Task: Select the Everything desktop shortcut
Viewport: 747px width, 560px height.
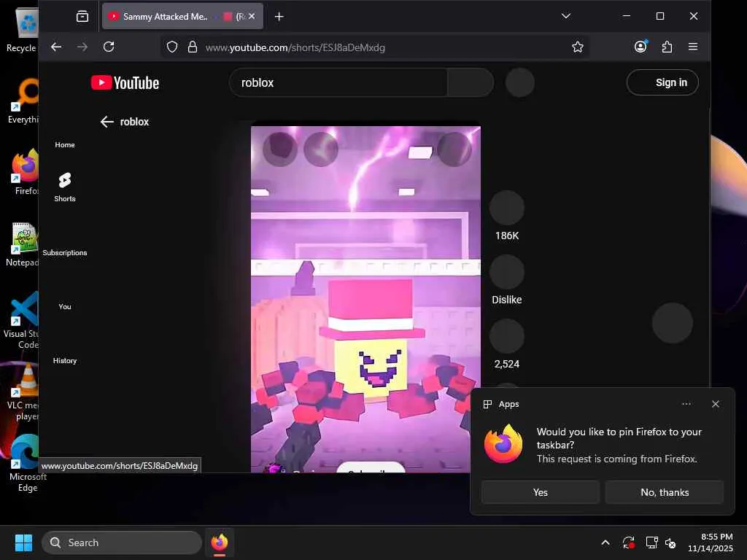Action: tap(22, 101)
